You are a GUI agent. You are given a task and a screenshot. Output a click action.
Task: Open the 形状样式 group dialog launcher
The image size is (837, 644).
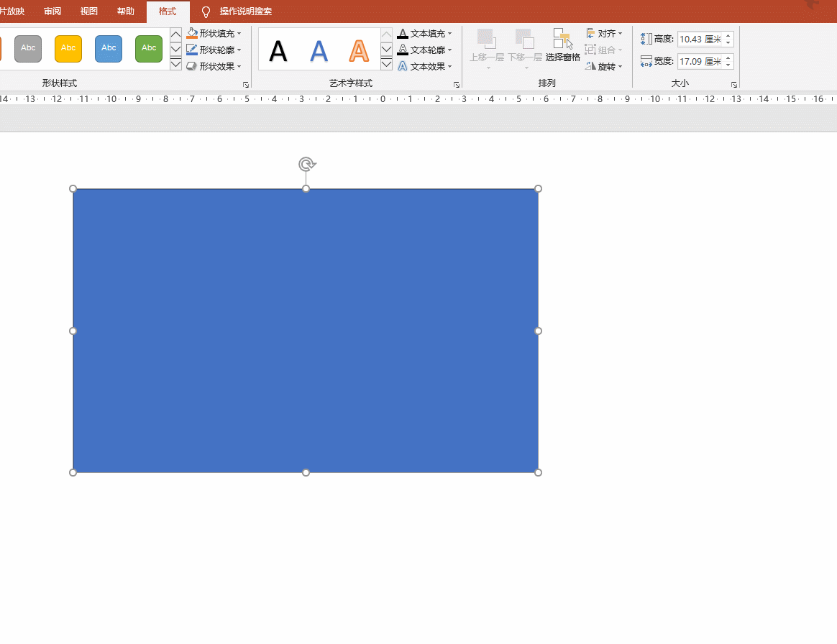[x=246, y=85]
